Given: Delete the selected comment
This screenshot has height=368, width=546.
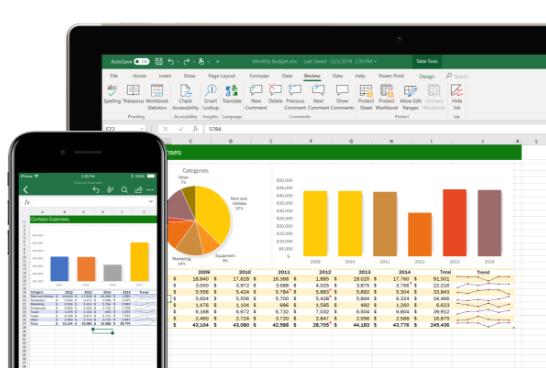Looking at the screenshot, I should pos(275,94).
